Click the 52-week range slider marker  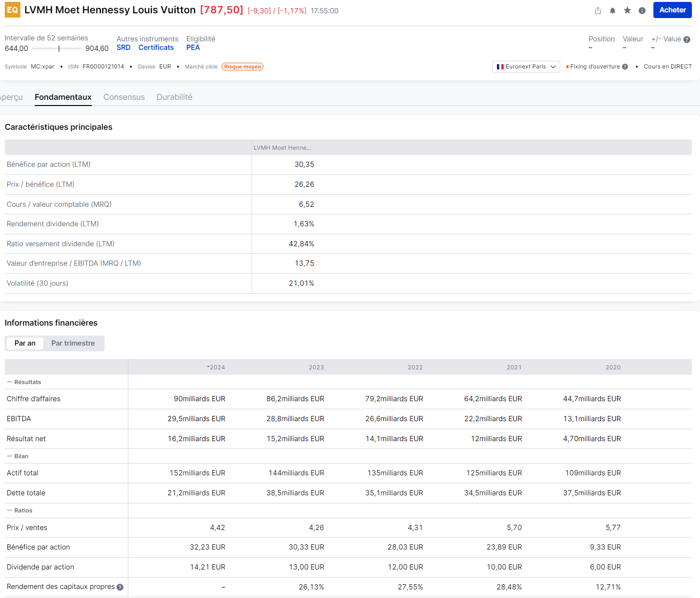pyautogui.click(x=59, y=48)
